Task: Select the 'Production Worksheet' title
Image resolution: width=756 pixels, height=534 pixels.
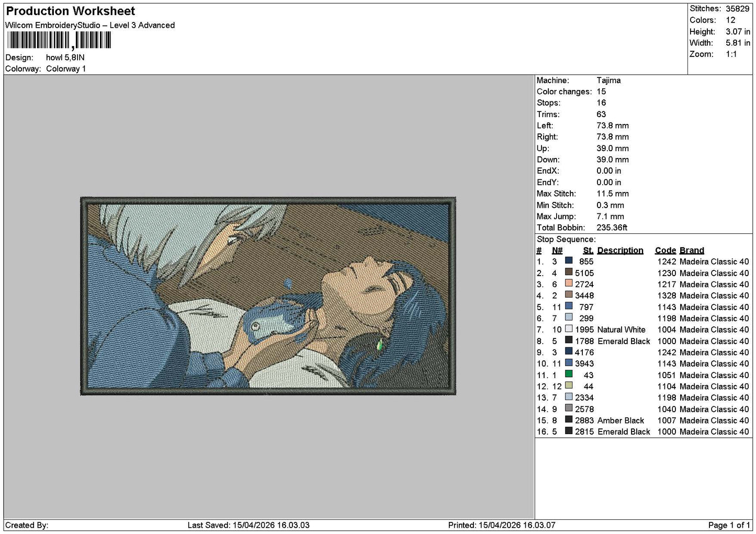Action: 70,11
